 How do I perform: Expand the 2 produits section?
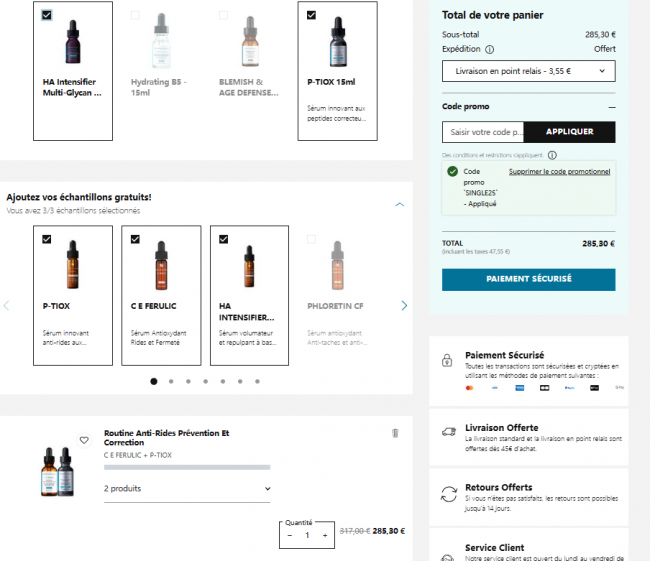[187, 489]
